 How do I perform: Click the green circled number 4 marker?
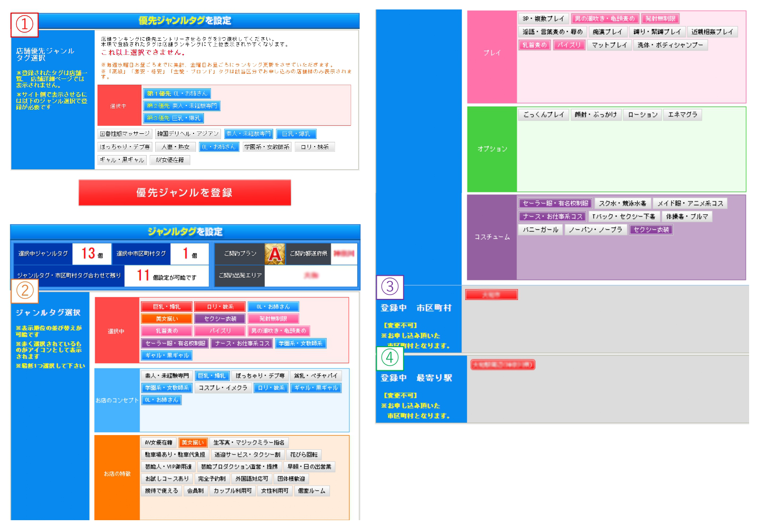point(389,358)
